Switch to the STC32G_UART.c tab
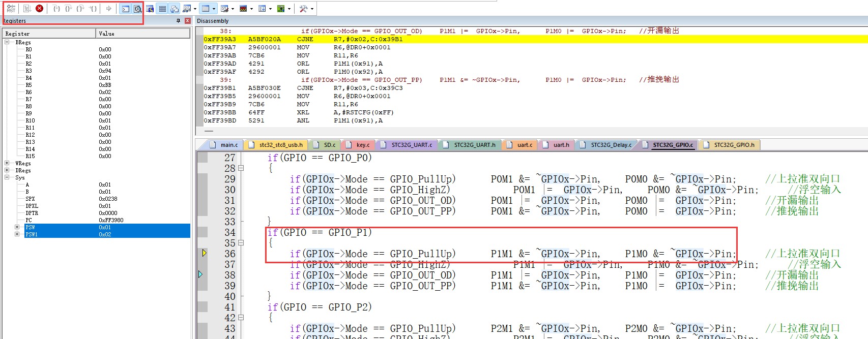The image size is (868, 339). (x=407, y=145)
